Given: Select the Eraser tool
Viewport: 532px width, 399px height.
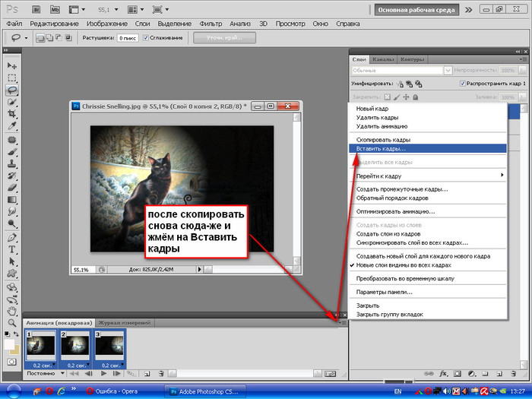Looking at the screenshot, I should [x=12, y=188].
